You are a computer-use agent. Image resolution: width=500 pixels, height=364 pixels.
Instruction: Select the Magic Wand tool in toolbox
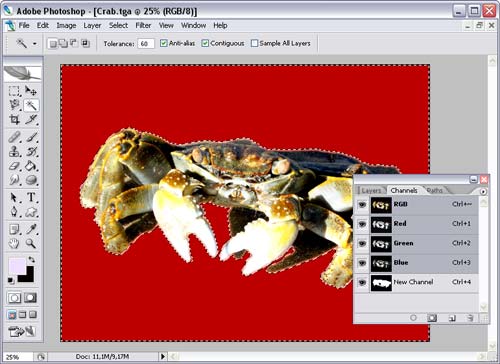pos(31,105)
